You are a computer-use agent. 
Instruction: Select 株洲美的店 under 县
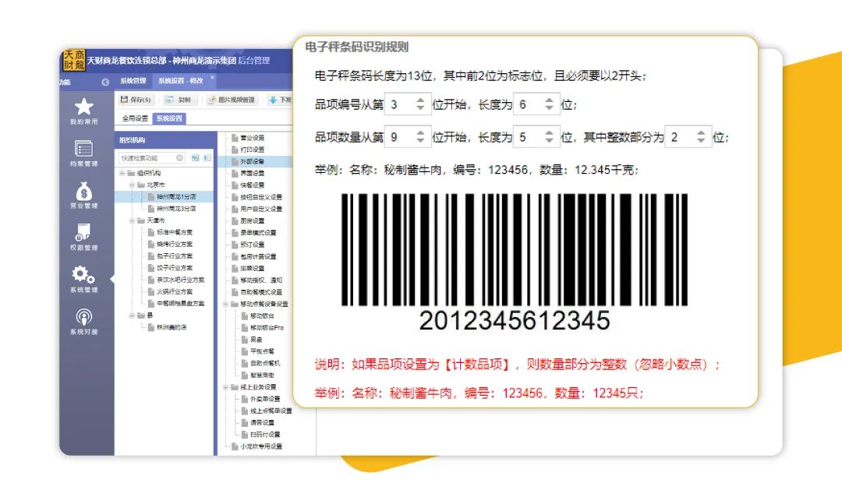[x=172, y=327]
